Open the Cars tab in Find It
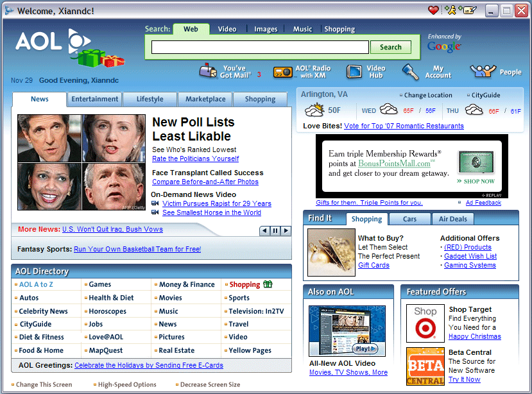The image size is (532, 394). (409, 219)
